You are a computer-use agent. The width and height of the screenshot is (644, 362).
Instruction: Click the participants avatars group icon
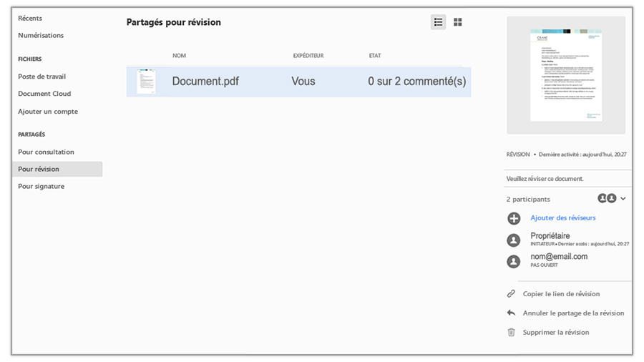tap(607, 198)
